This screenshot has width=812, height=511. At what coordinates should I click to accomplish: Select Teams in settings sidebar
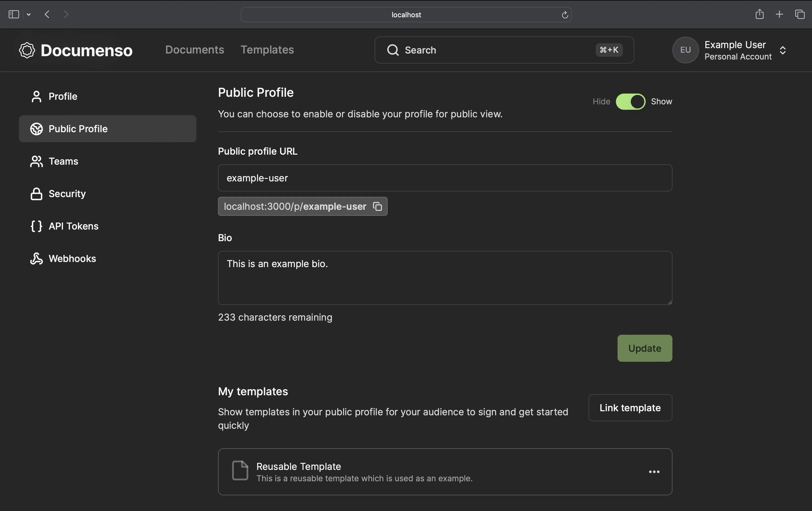(63, 161)
